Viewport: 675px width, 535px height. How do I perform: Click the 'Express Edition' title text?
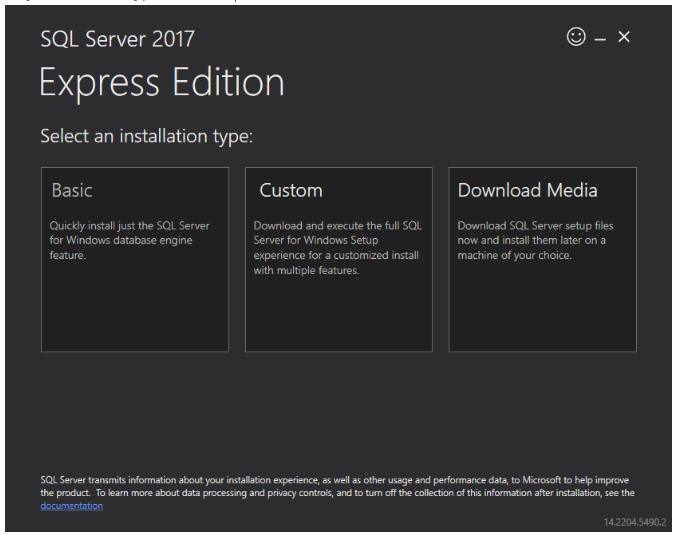tap(162, 83)
